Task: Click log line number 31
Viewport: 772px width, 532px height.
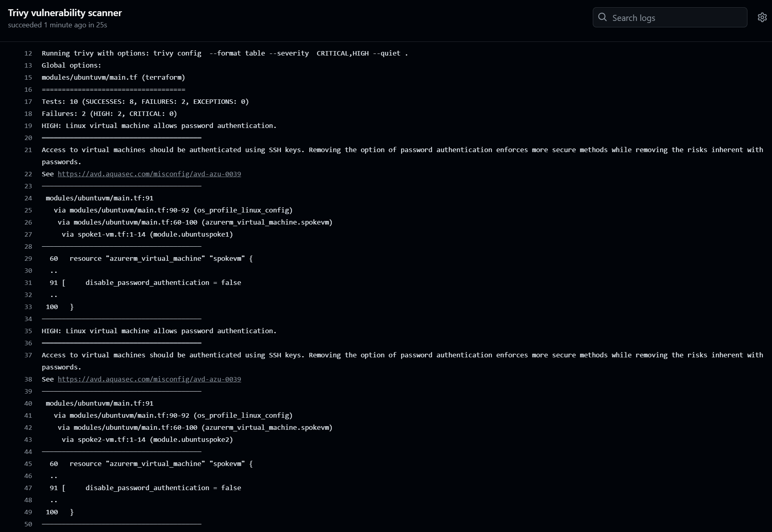Action: (28, 282)
